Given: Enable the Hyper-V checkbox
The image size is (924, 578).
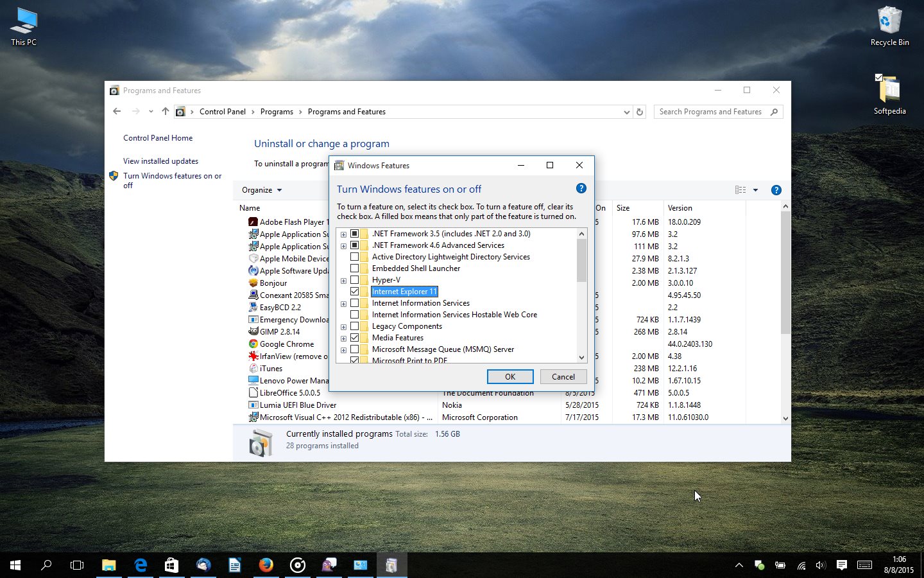Looking at the screenshot, I should click(x=354, y=280).
